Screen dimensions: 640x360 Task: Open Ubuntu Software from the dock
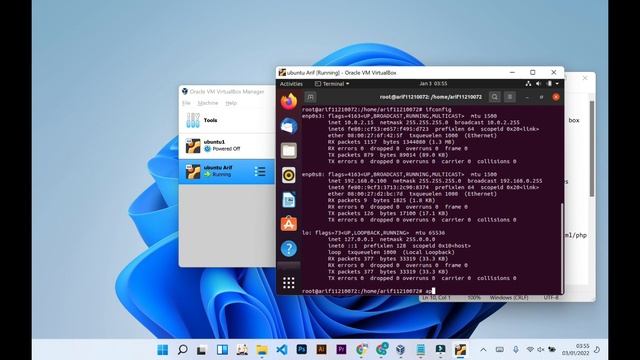click(289, 224)
